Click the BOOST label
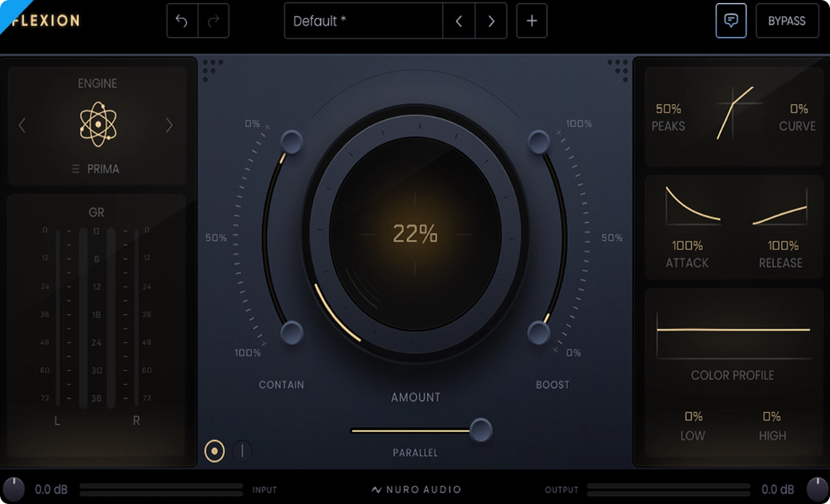Image resolution: width=830 pixels, height=504 pixels. (x=553, y=385)
